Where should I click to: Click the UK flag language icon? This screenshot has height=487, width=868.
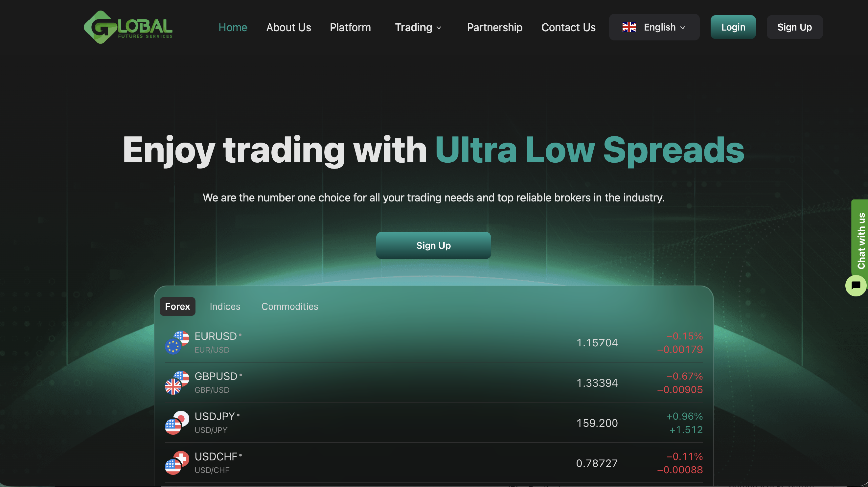tap(629, 27)
